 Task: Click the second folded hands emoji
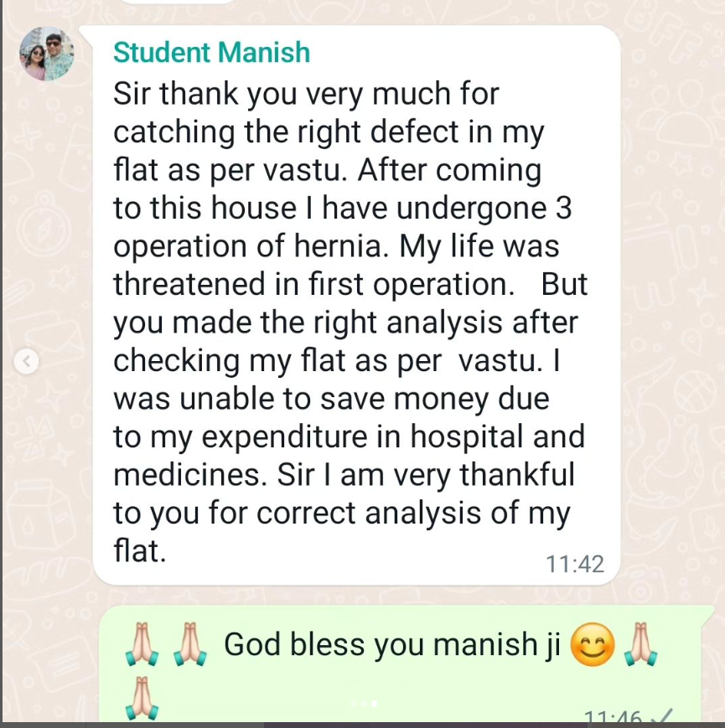(189, 646)
